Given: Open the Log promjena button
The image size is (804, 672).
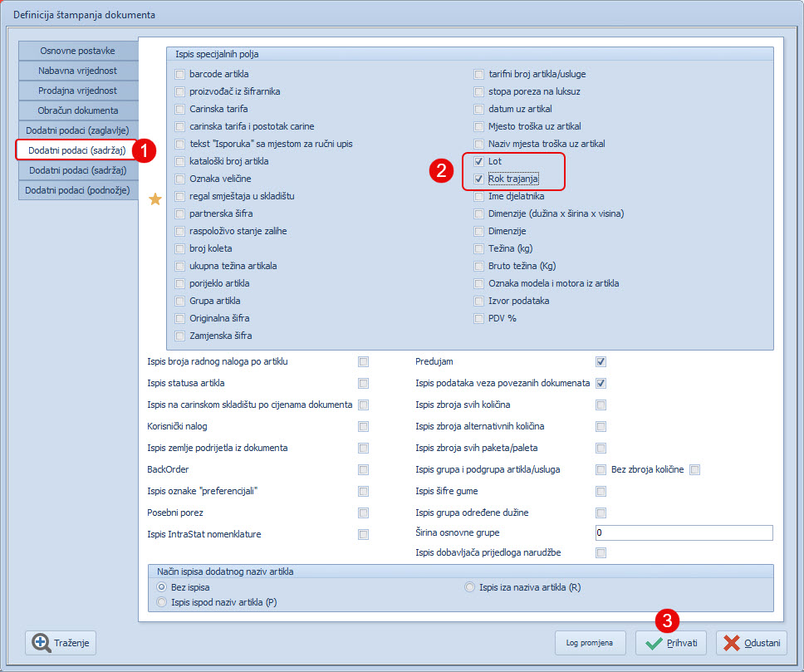Looking at the screenshot, I should click(x=590, y=643).
